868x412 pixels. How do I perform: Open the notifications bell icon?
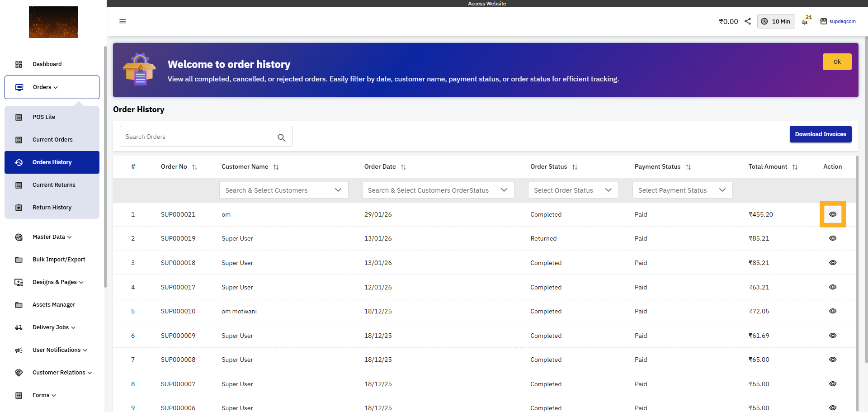point(805,22)
